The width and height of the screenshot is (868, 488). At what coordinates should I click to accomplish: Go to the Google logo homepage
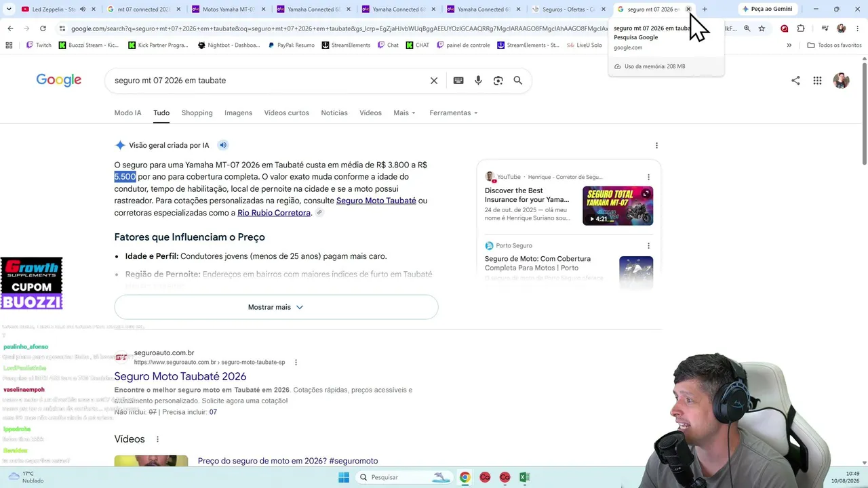tap(59, 80)
